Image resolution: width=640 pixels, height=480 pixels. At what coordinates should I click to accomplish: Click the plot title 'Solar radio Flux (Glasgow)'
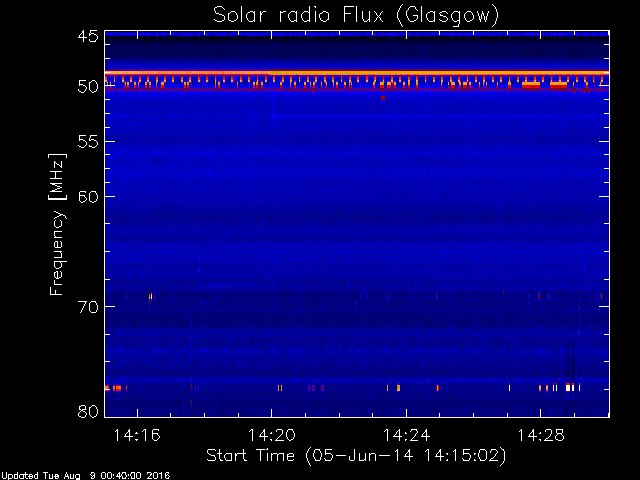point(356,16)
